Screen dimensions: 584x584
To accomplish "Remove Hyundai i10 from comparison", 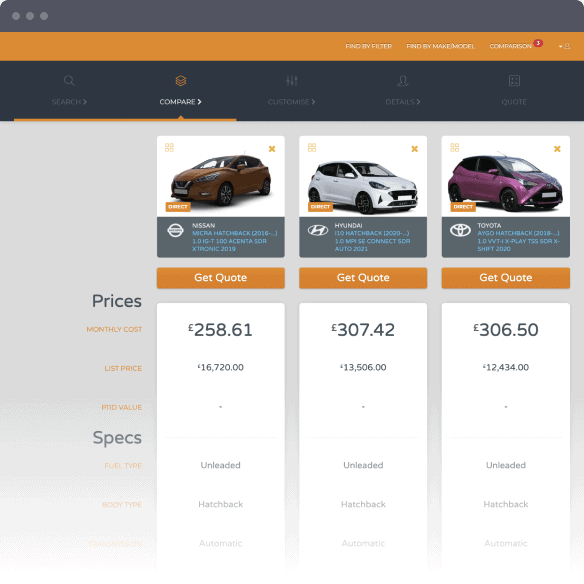I will tap(415, 149).
